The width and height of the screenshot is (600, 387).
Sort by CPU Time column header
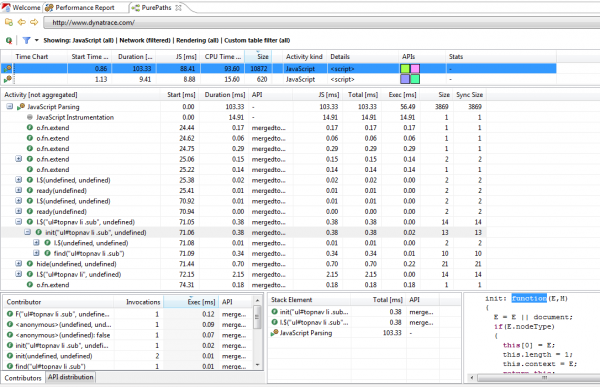click(223, 57)
